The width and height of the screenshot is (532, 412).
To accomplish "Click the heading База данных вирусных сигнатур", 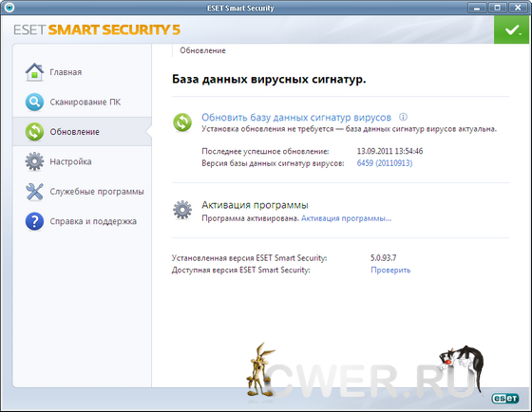I will click(269, 80).
